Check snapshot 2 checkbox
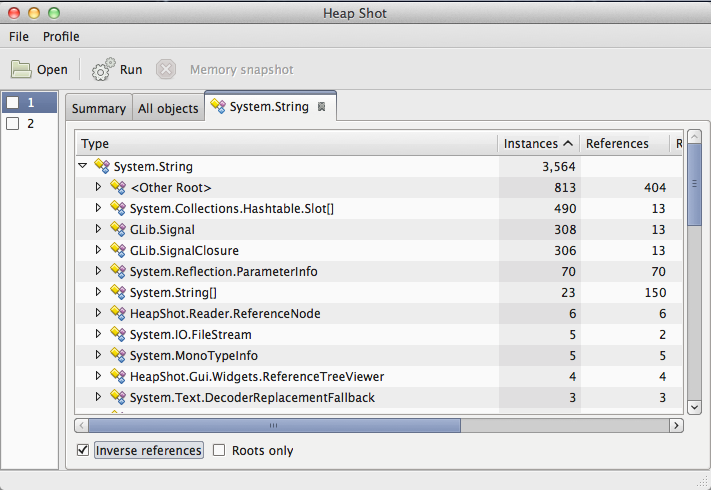The height and width of the screenshot is (490, 711). point(13,124)
